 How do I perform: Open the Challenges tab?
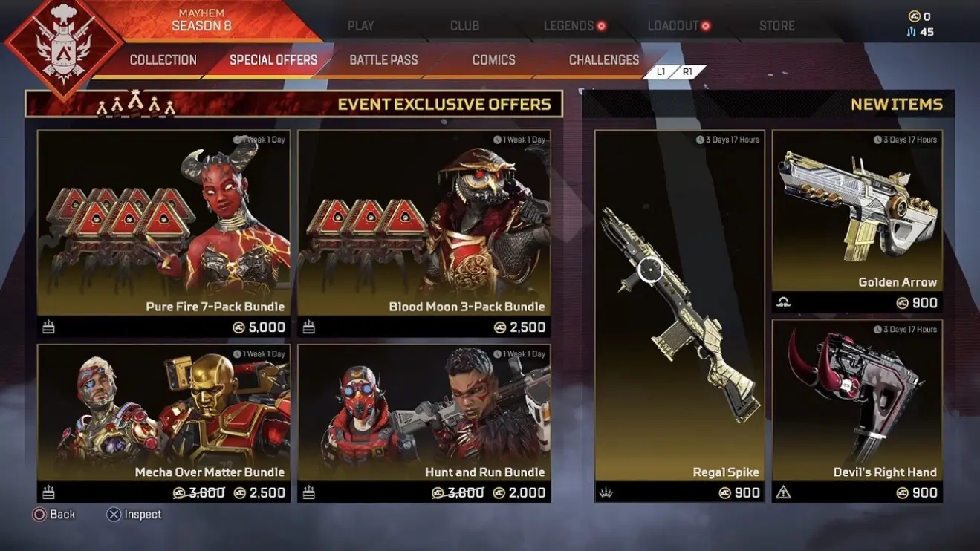click(603, 60)
